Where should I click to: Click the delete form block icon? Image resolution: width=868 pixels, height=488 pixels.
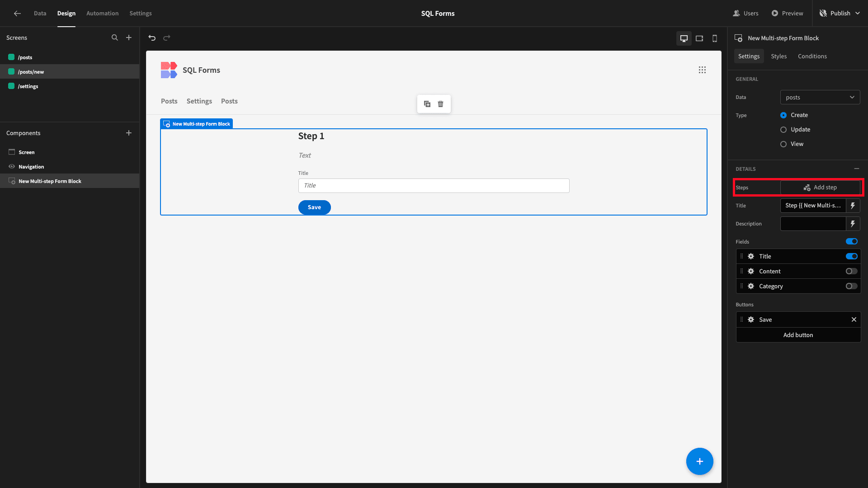441,103
